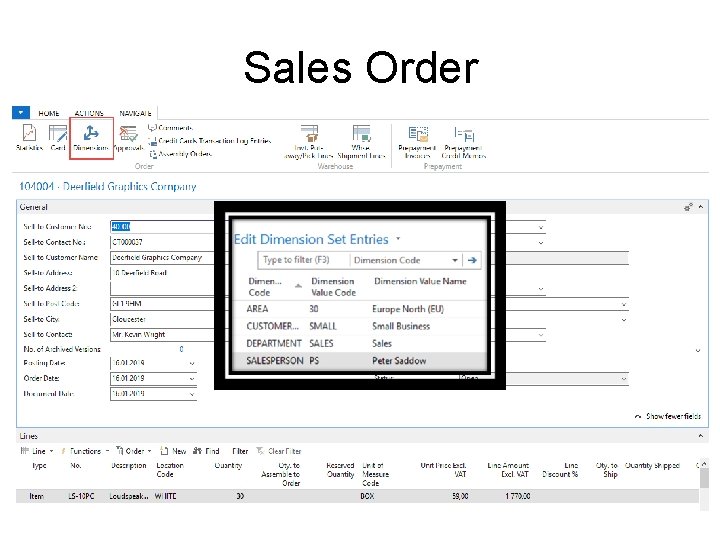720x540 pixels.
Task: Open the blue application menu dropdown
Action: [x=21, y=112]
